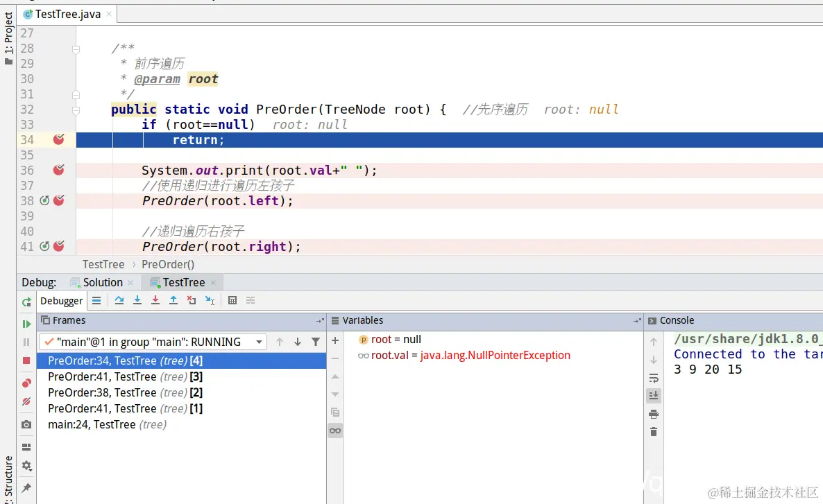823x504 pixels.
Task: Select the previous frame with the up arrow
Action: point(280,342)
